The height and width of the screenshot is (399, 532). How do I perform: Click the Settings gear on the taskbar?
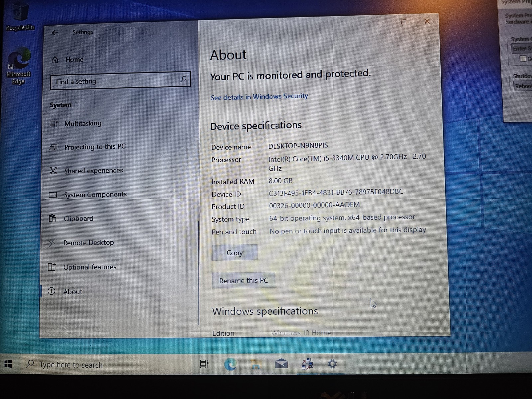tap(332, 364)
